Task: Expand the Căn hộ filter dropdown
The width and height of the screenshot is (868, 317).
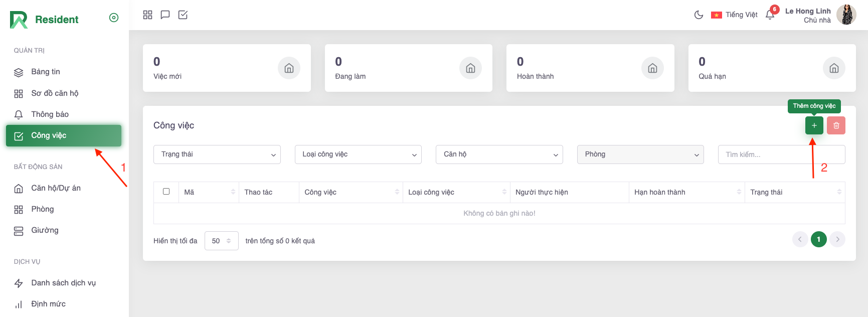Action: click(499, 154)
